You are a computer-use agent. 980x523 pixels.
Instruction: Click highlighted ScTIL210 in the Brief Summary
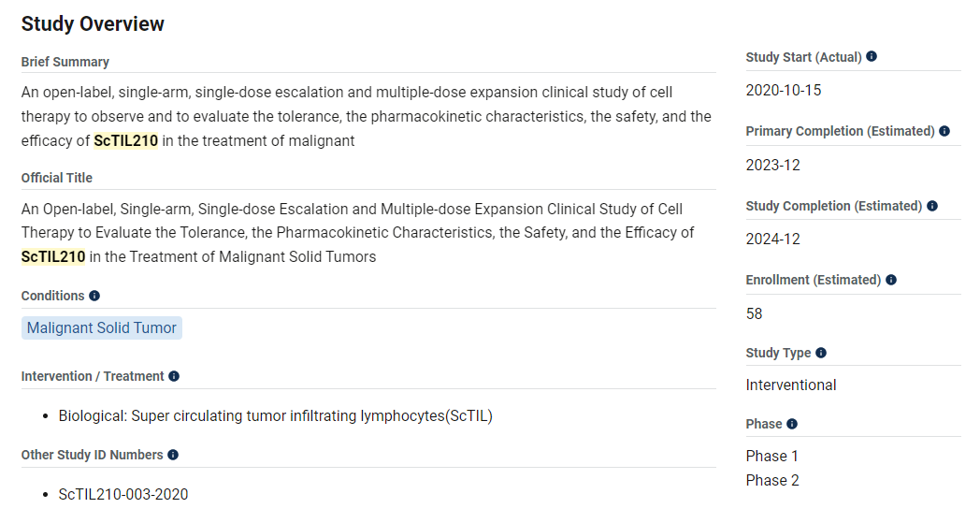tap(126, 141)
